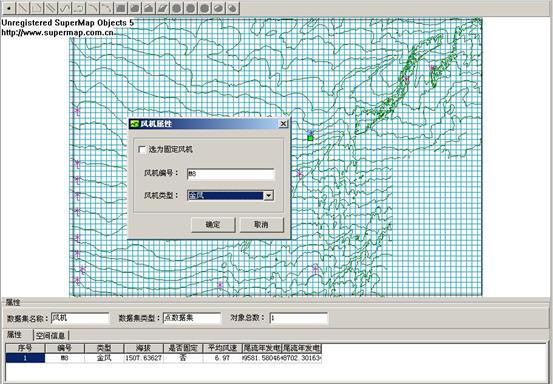The height and width of the screenshot is (384, 553).
Task: Select the filled rectangle drawing tool
Action: point(121,8)
